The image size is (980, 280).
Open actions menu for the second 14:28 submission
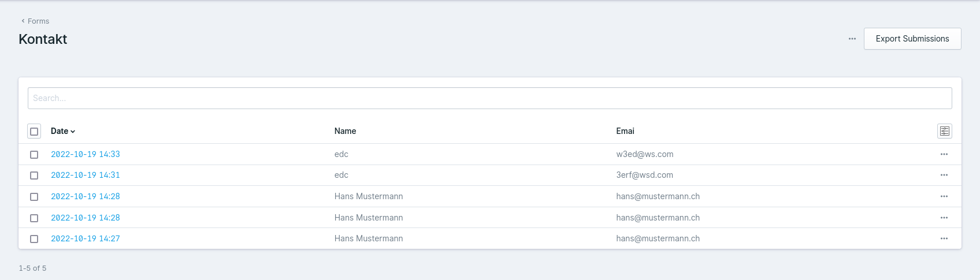tap(944, 218)
